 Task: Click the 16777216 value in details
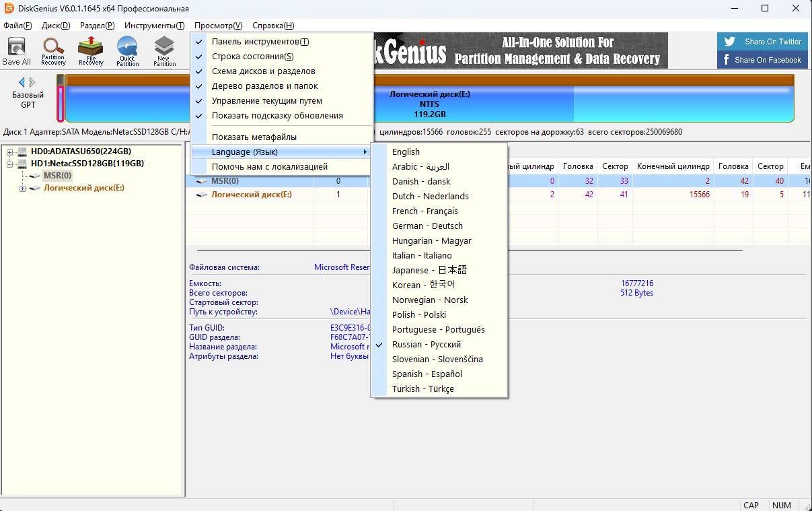pyautogui.click(x=637, y=284)
